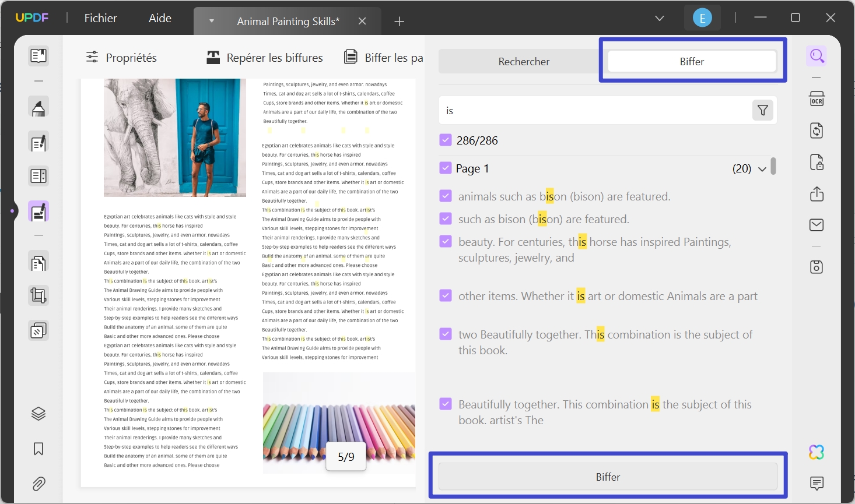
Task: Click the share/export upload icon
Action: [x=817, y=194]
